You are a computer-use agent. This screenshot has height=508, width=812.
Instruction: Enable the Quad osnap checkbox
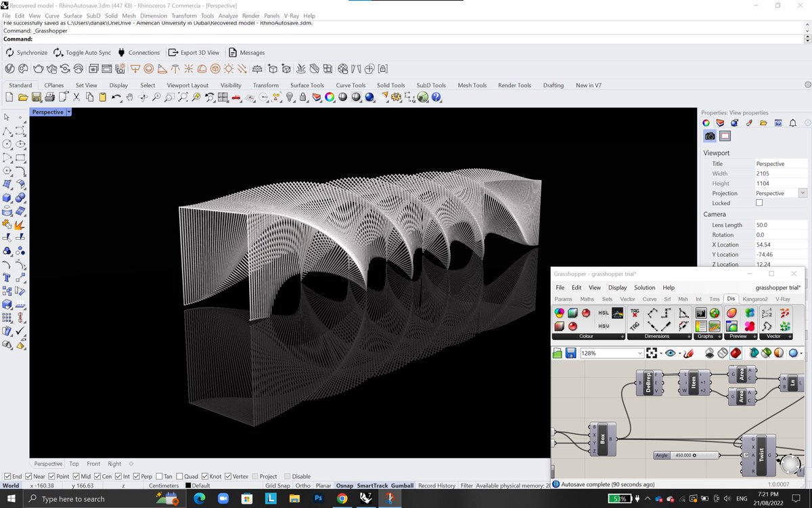[x=179, y=476]
